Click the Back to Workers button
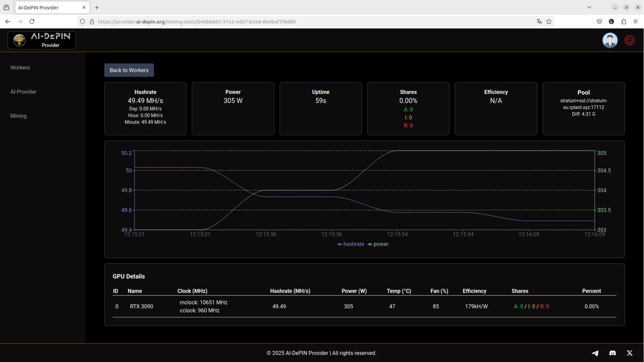The image size is (644, 362). 129,70
